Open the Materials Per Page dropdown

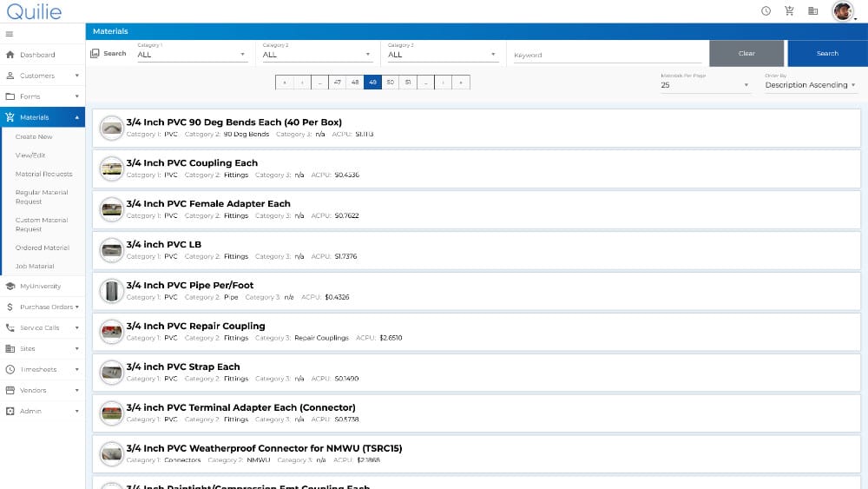click(x=705, y=85)
